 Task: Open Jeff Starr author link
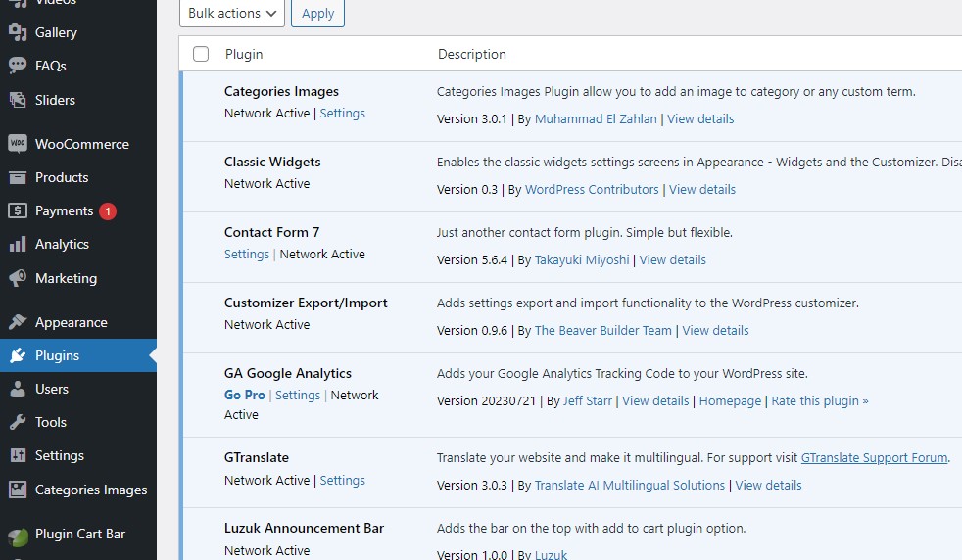point(588,401)
